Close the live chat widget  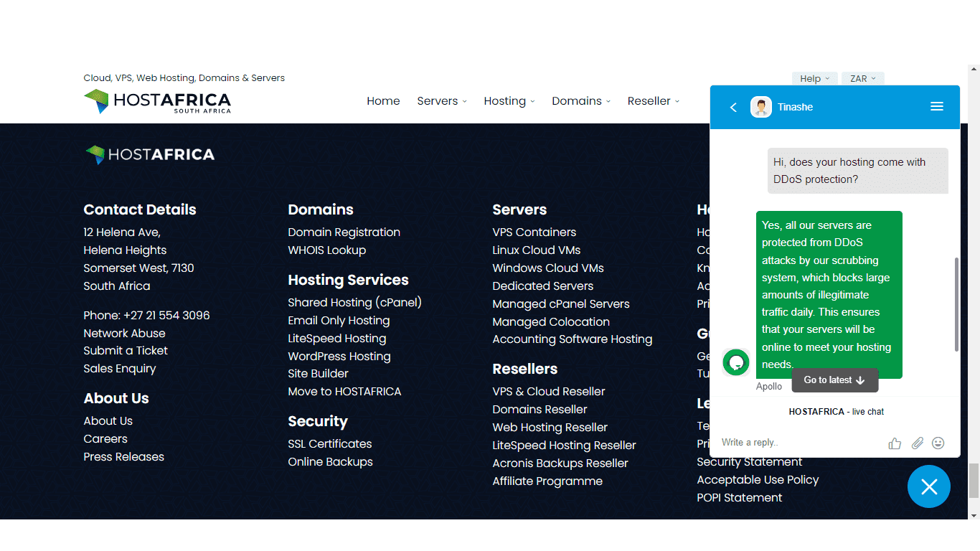click(x=929, y=486)
